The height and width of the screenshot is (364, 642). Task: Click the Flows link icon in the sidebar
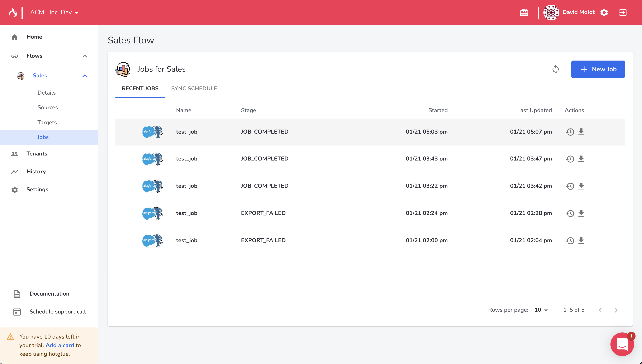(x=15, y=56)
